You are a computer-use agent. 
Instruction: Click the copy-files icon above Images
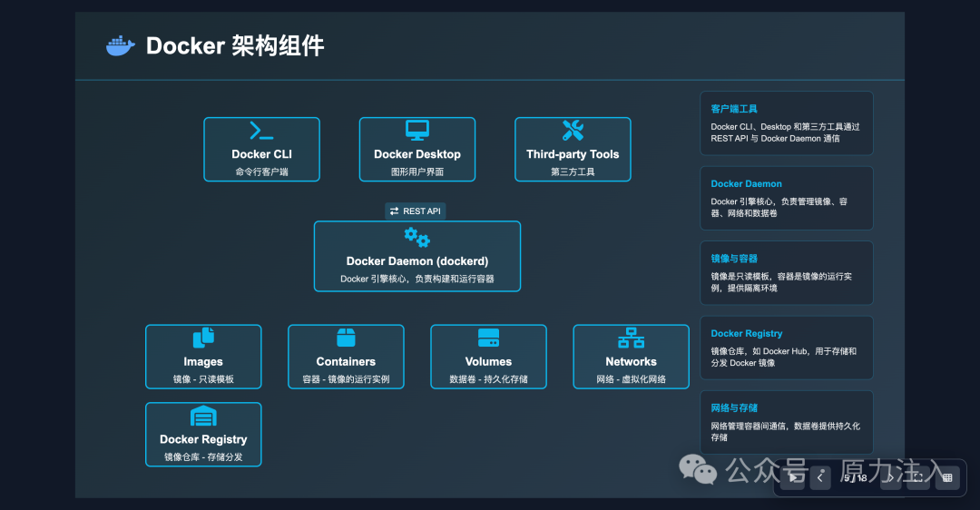coord(203,338)
